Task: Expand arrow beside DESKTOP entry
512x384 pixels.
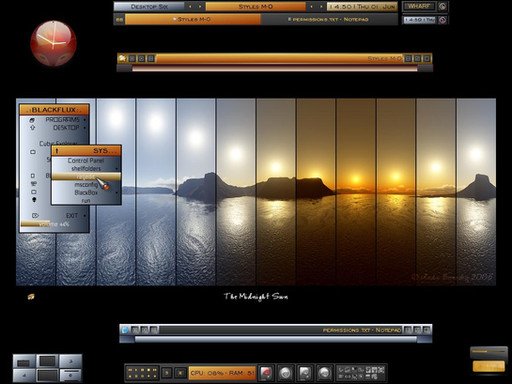Action: tap(85, 128)
